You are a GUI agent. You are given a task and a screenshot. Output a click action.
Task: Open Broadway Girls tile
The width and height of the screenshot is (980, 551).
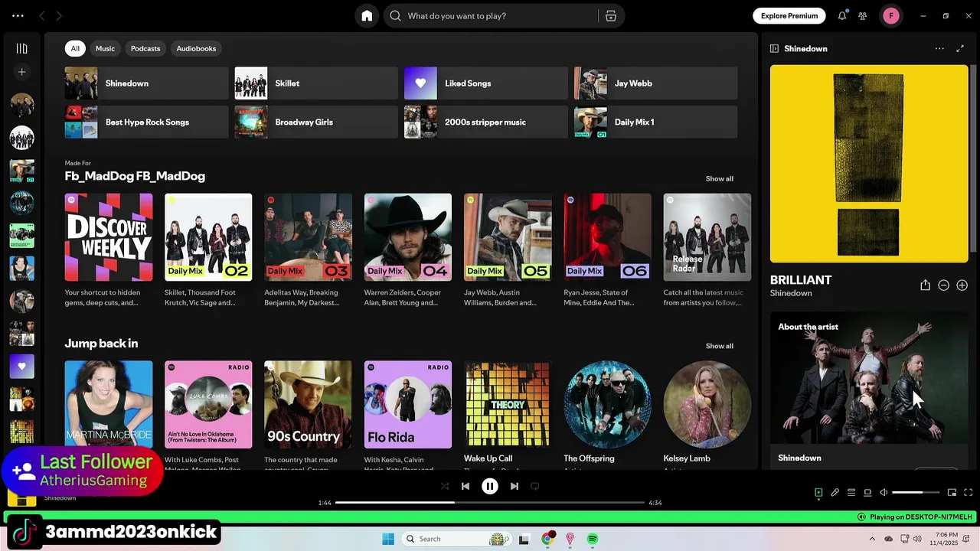(x=316, y=122)
